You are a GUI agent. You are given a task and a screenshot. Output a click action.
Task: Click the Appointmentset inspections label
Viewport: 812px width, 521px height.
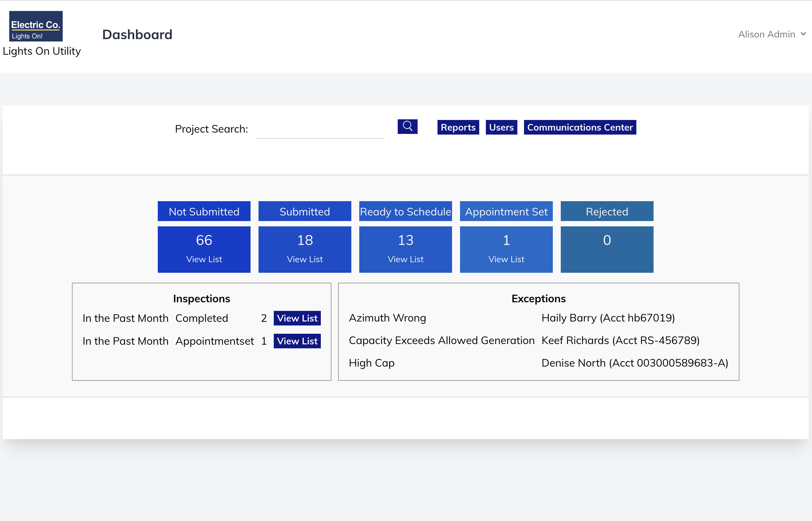tap(214, 341)
